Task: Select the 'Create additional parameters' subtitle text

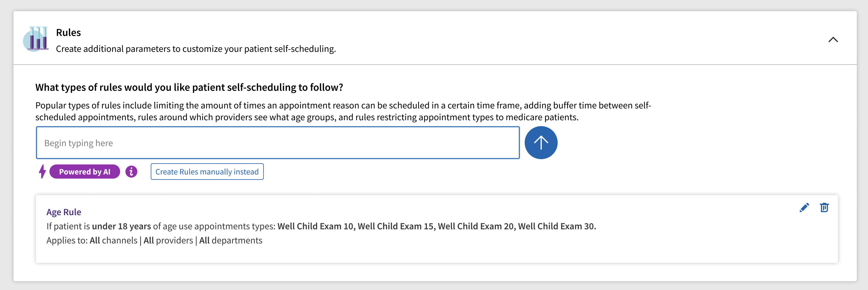Action: pyautogui.click(x=196, y=49)
